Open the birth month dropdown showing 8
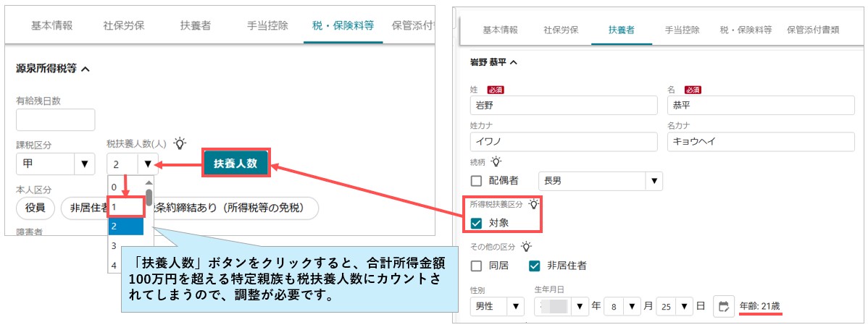 [x=624, y=307]
